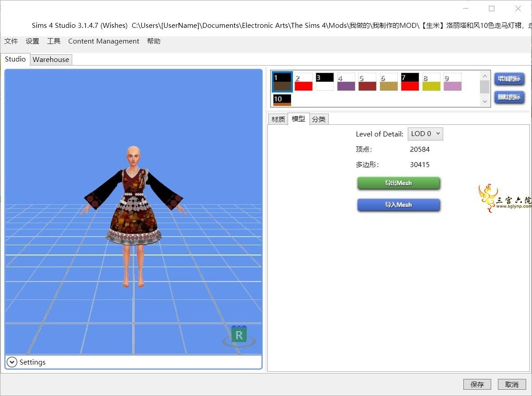Select swatch number 4 (purple)

pos(346,82)
